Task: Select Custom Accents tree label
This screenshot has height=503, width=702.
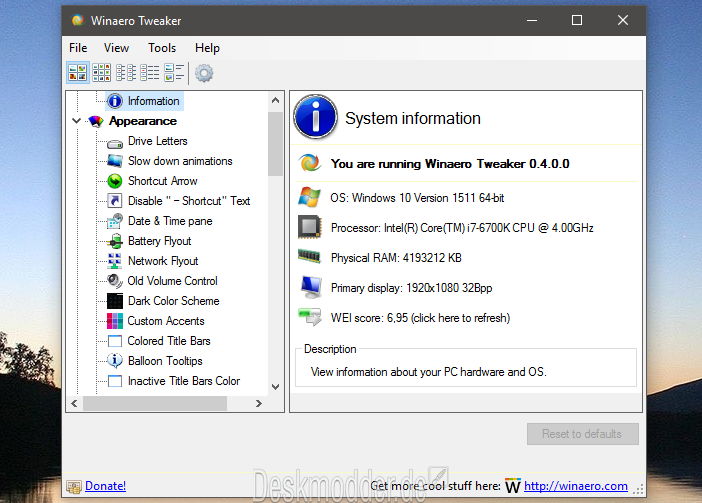Action: tap(166, 321)
